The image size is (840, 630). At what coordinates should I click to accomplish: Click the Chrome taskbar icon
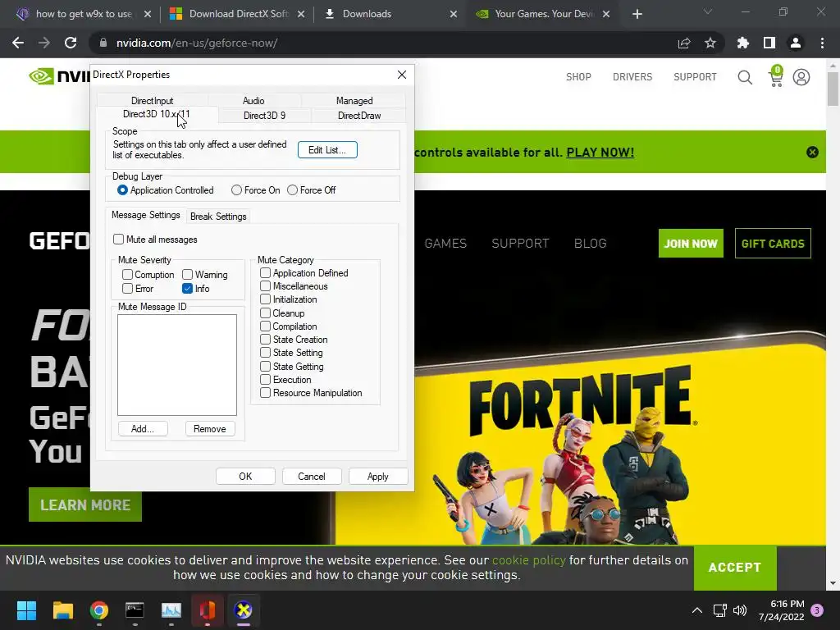tap(99, 610)
